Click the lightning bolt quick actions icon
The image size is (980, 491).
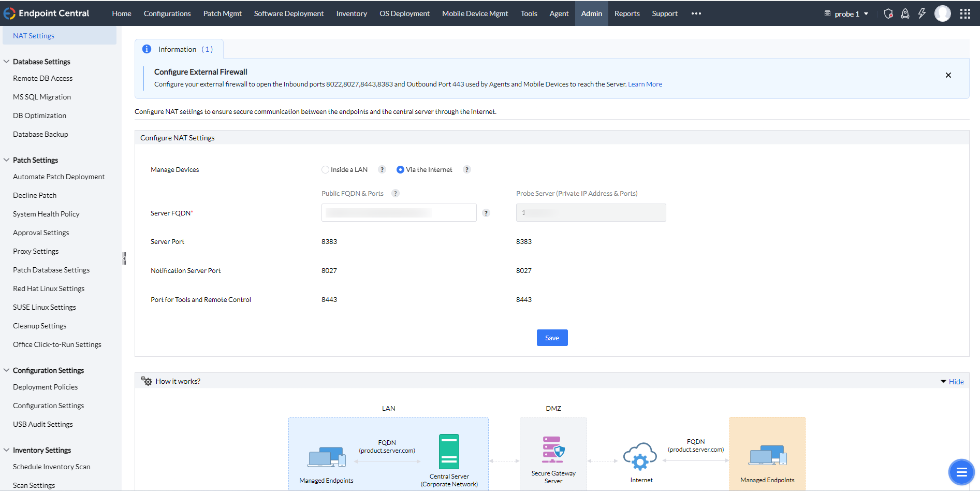click(x=922, y=13)
